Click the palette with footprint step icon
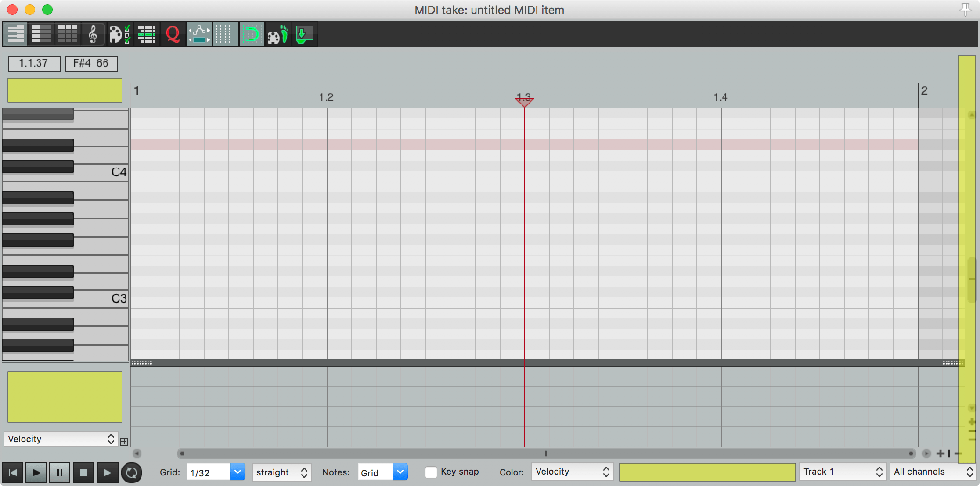 pyautogui.click(x=277, y=34)
